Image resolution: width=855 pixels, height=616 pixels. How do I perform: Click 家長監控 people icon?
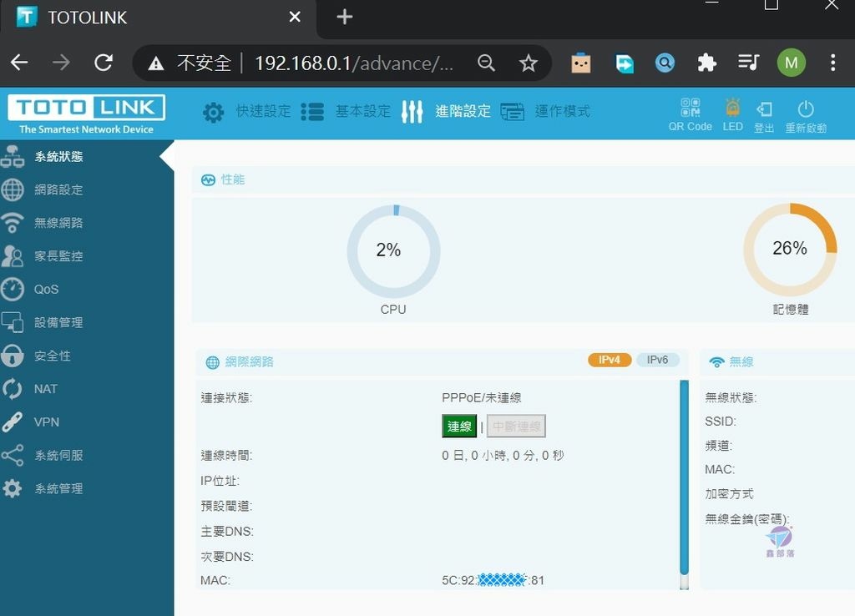(12, 255)
